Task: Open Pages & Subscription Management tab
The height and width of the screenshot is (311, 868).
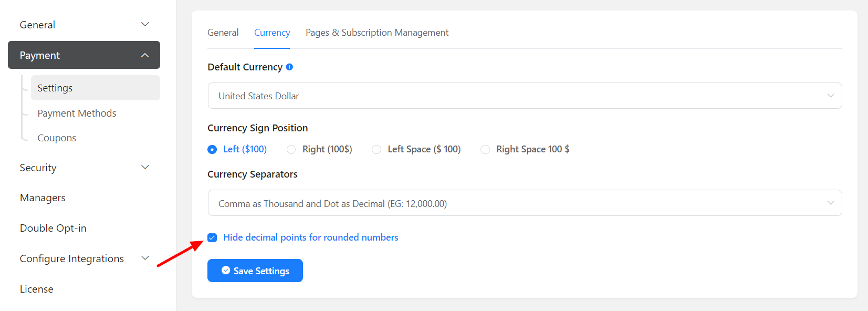Action: pos(377,33)
